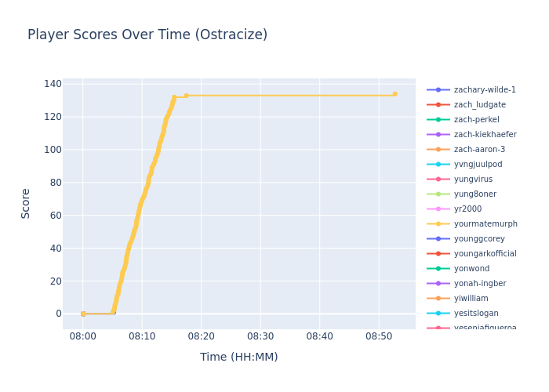Click yesitslogan in the legend list
Image resolution: width=549 pixels, height=392 pixels.
point(476,314)
